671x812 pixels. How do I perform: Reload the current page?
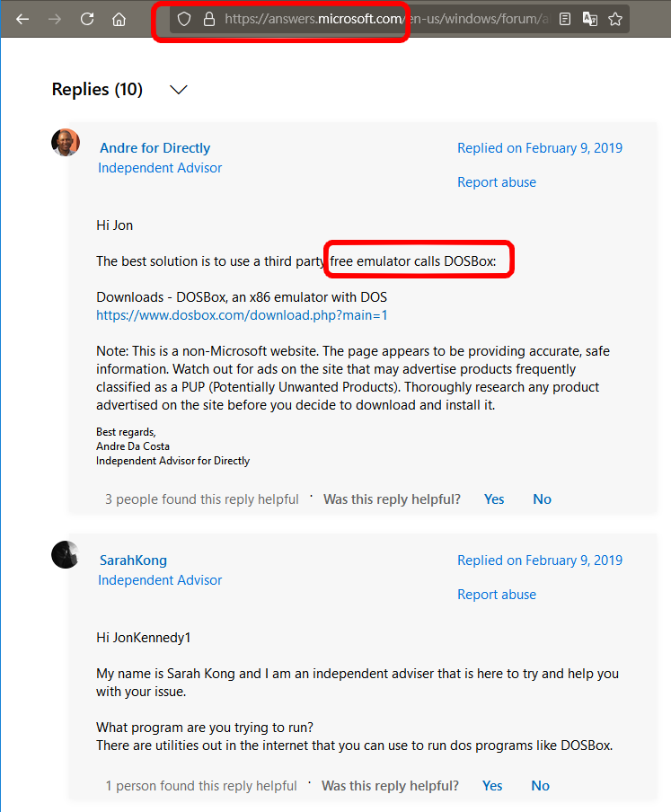click(87, 19)
